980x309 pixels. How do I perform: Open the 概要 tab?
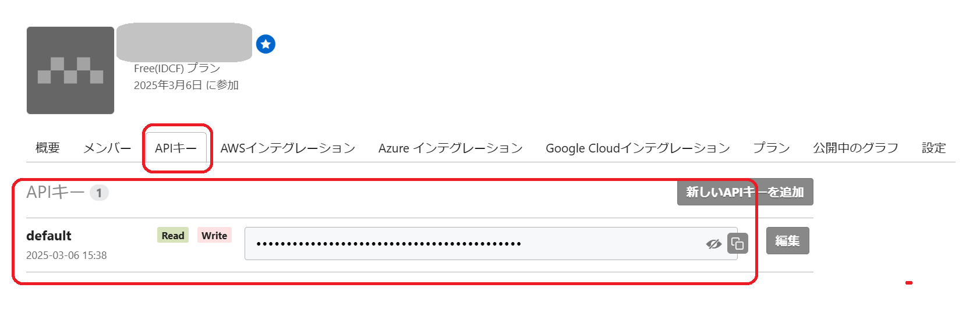48,148
